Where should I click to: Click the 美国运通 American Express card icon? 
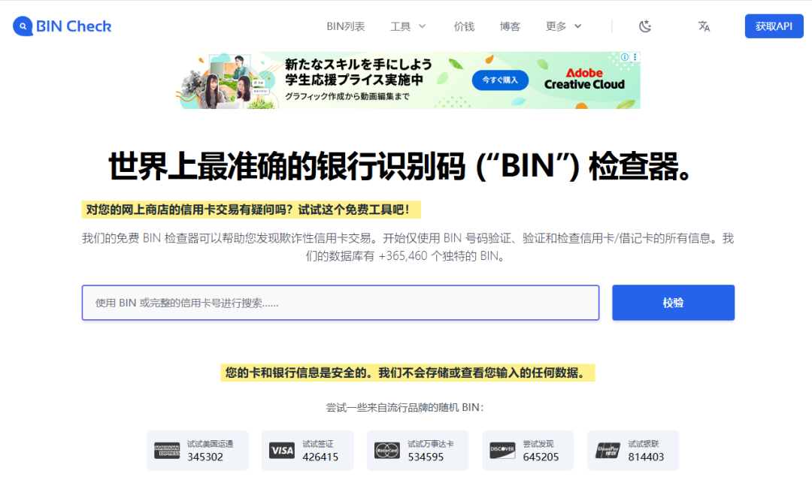pos(168,451)
